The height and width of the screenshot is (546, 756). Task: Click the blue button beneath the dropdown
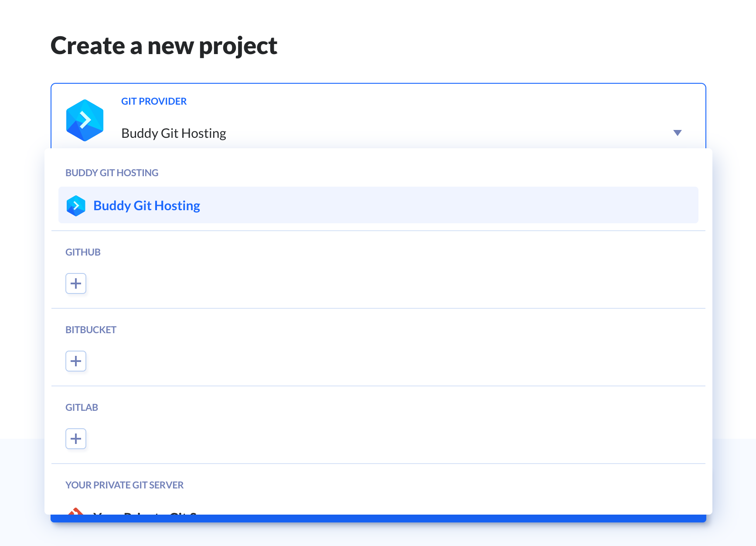[378, 519]
